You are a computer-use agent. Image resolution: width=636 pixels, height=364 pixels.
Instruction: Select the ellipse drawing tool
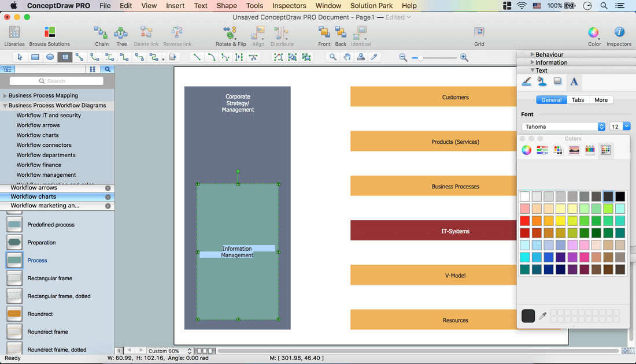point(50,57)
